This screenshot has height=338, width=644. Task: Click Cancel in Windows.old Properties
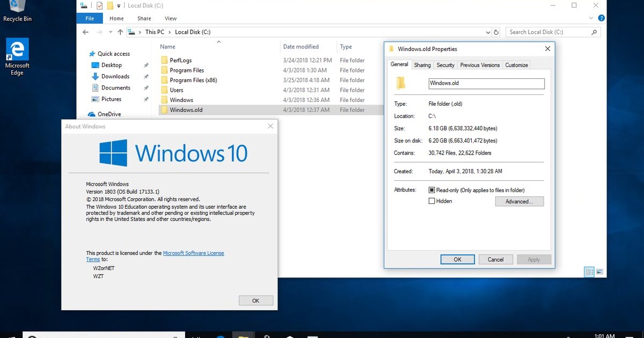point(496,259)
